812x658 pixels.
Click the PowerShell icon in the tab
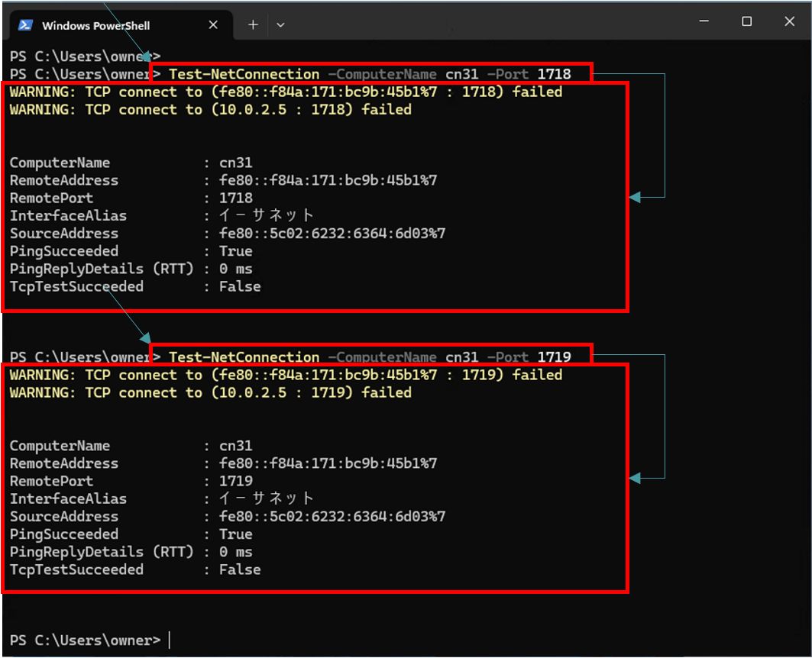[25, 25]
